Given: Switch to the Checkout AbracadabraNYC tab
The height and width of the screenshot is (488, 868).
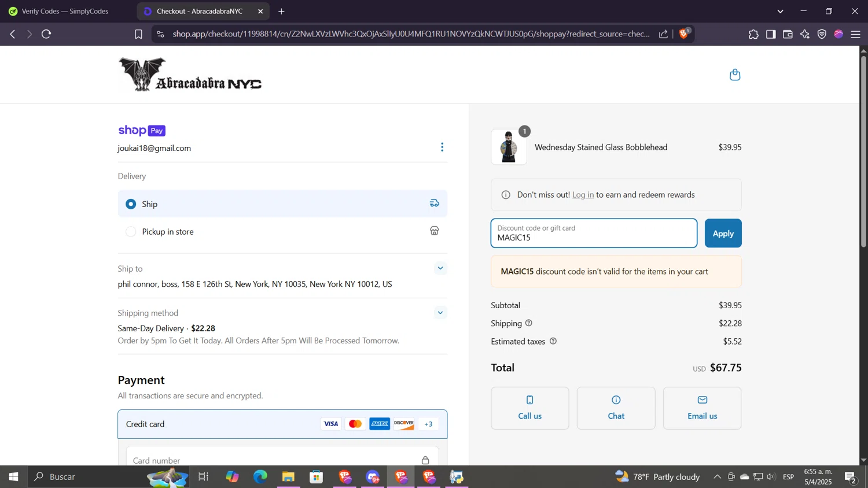Looking at the screenshot, I should click(x=200, y=11).
